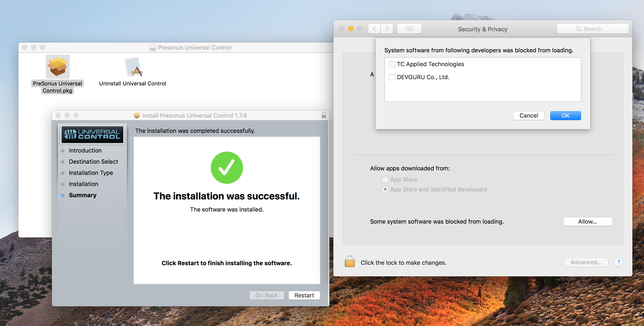Click 'The software was installed.' text
Screen dimensions: 644x326
pos(227,209)
